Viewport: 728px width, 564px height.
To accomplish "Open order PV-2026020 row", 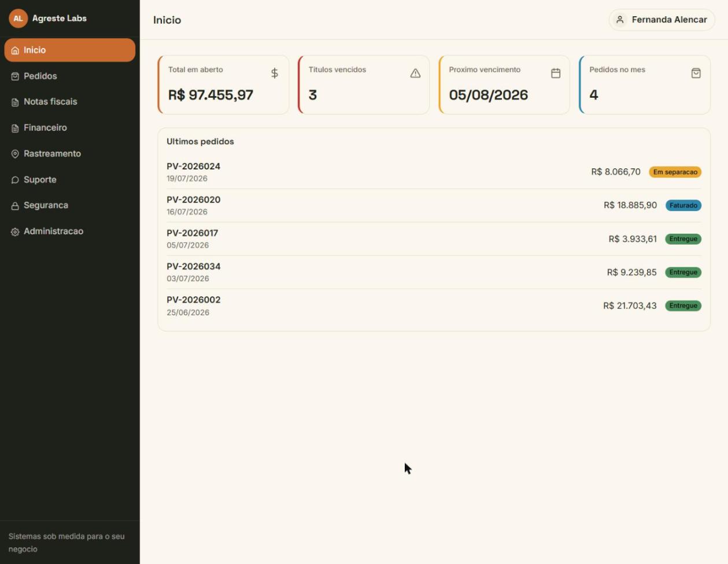I will coord(434,205).
